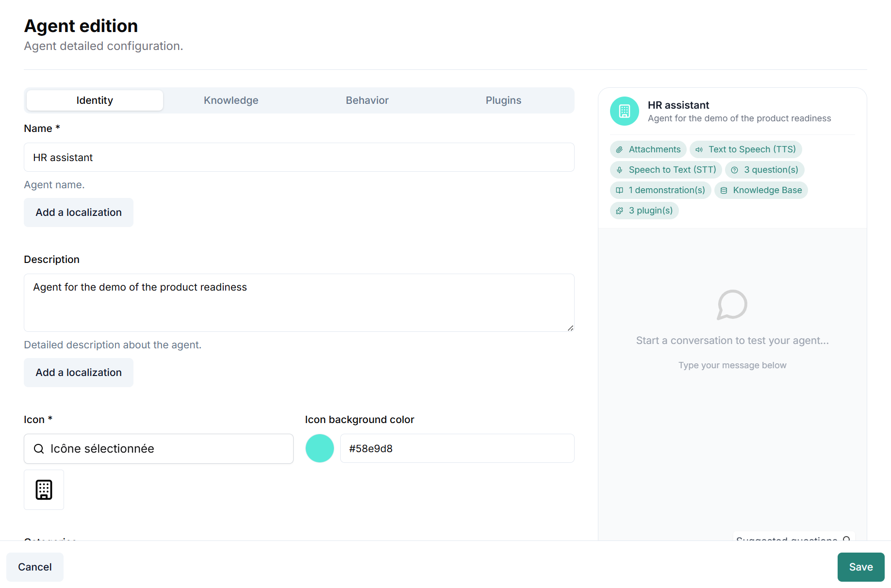Select the building icon thumbnail
Screen dimensions: 891x588
click(x=44, y=490)
